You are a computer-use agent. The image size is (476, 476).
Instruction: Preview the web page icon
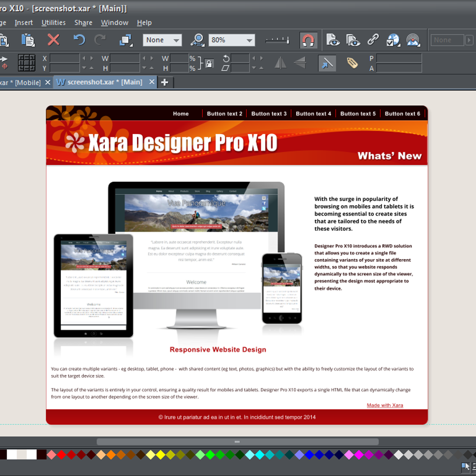[x=333, y=40]
